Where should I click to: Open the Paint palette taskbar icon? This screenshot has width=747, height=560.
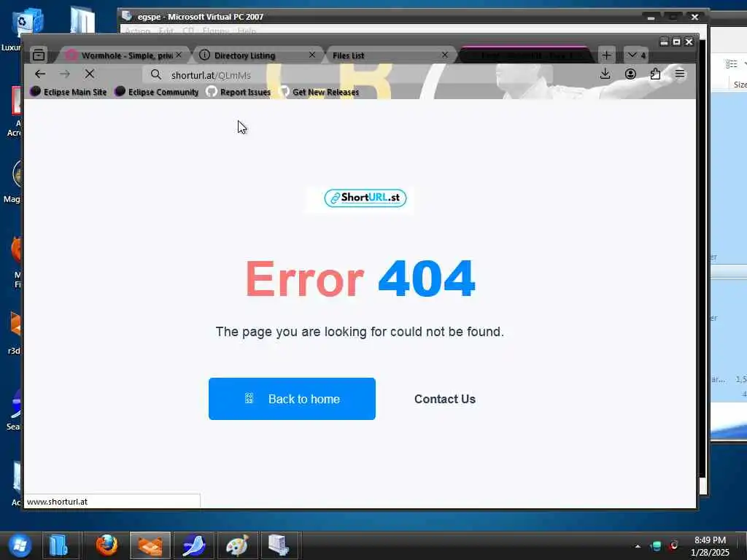(237, 545)
